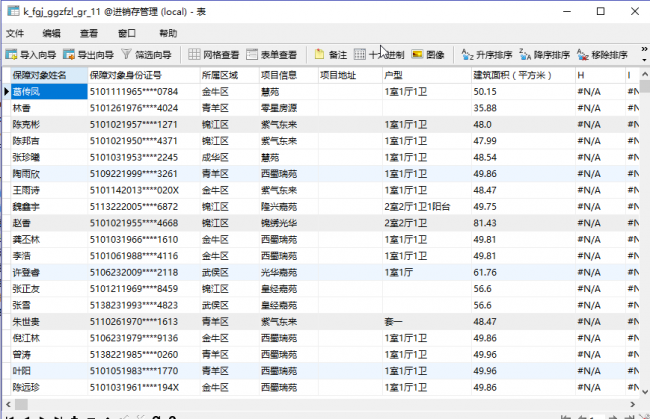Select the area cell 48.54
This screenshot has width=650, height=419.
523,157
